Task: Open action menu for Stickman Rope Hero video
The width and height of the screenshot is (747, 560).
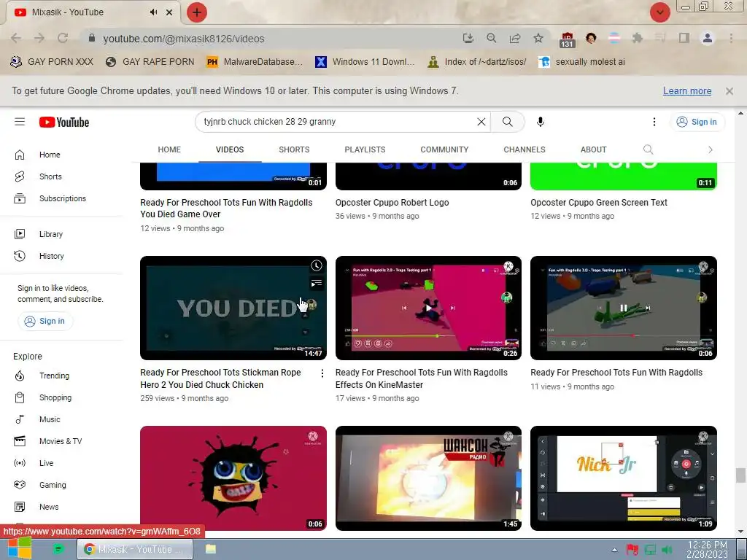Action: click(x=322, y=374)
